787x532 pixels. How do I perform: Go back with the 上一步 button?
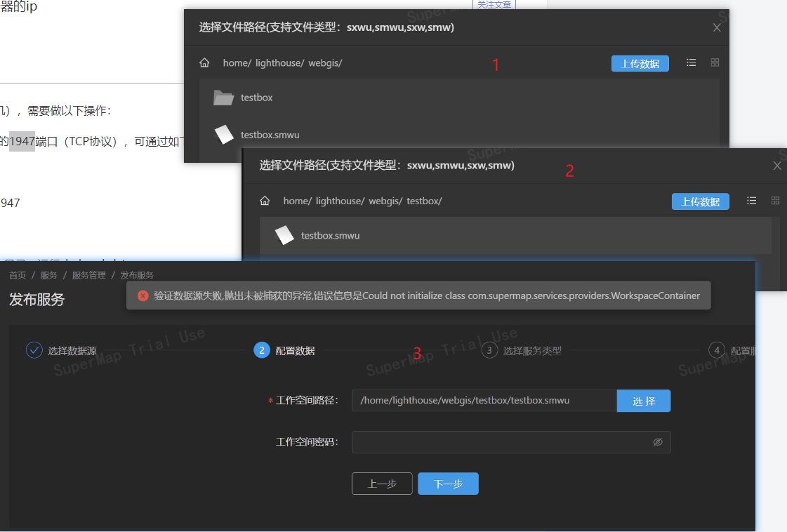coord(382,484)
